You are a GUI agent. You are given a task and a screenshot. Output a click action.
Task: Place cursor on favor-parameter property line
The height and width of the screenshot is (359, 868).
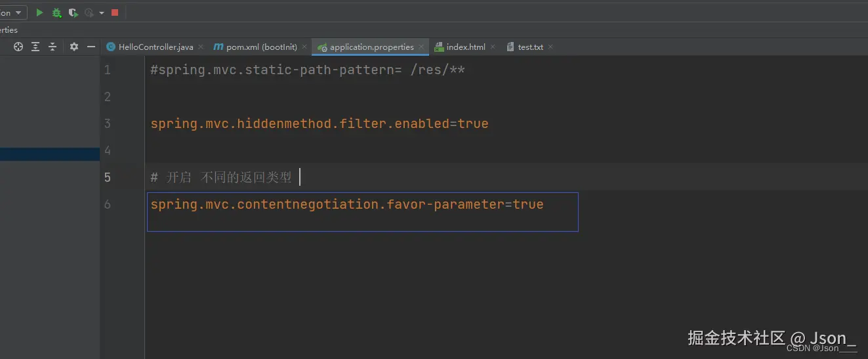pyautogui.click(x=347, y=204)
